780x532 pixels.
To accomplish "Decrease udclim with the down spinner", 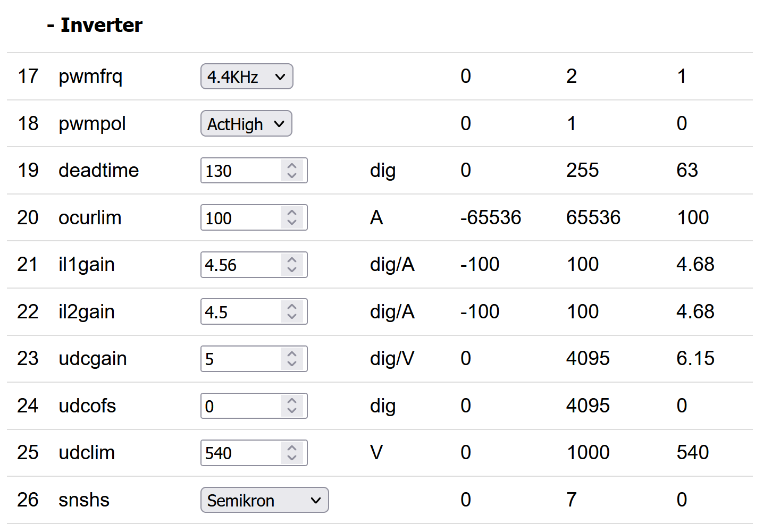I will 292,458.
